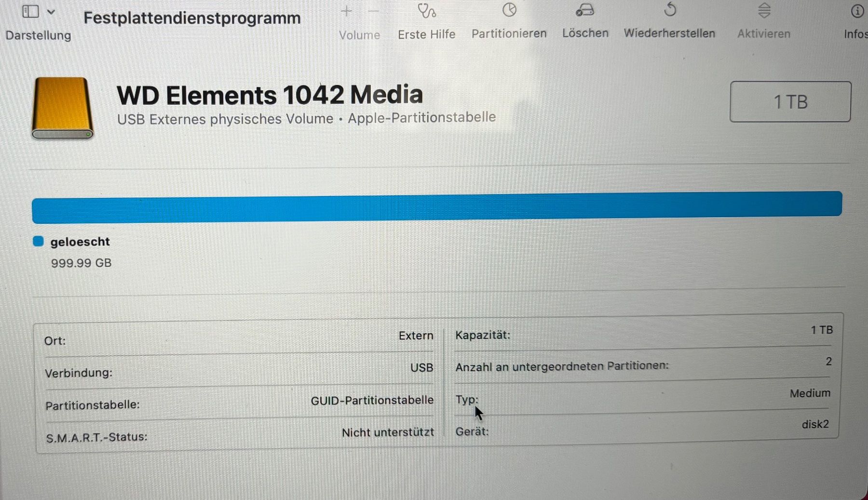
Task: Select the Medium value in Typ row
Action: [x=810, y=393]
